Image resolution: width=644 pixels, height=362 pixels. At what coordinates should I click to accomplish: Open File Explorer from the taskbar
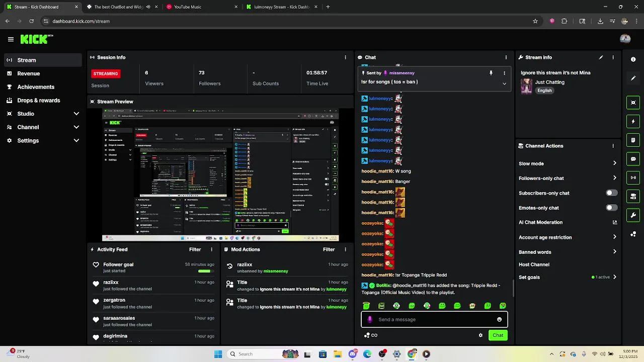click(338, 354)
